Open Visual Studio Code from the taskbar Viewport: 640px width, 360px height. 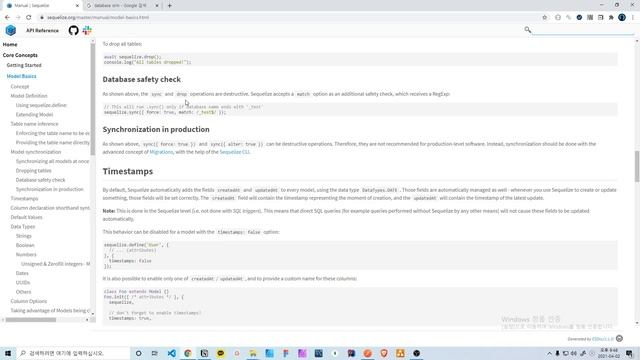point(171,353)
